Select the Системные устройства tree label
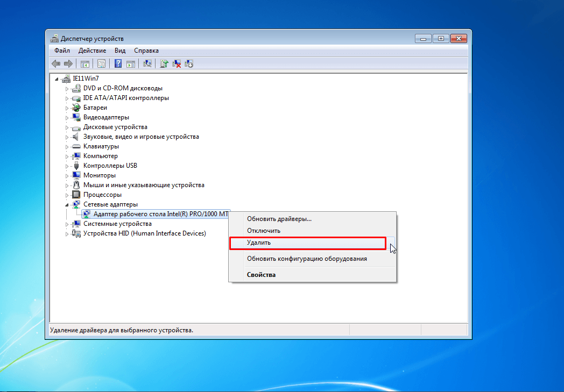Image resolution: width=564 pixels, height=392 pixels. pyautogui.click(x=118, y=224)
